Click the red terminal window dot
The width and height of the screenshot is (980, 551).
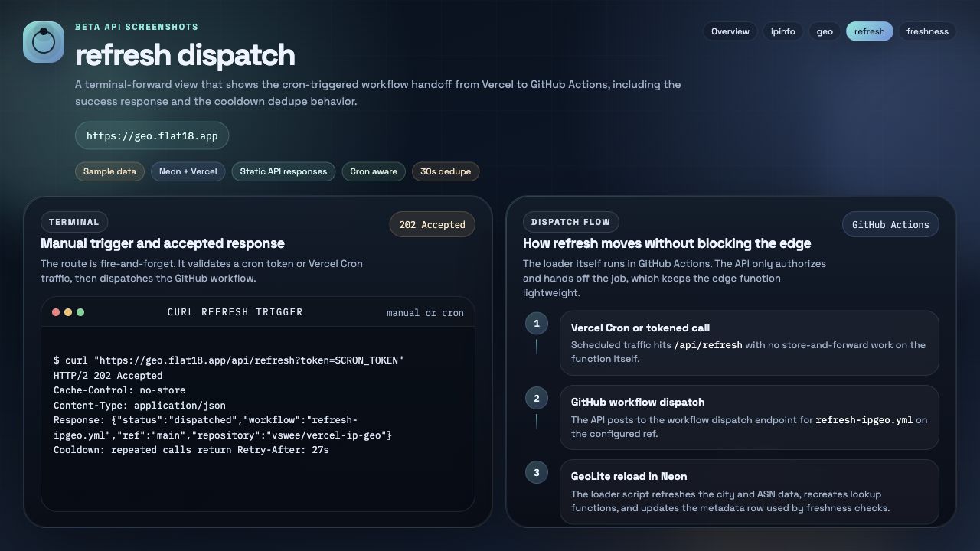[56, 312]
